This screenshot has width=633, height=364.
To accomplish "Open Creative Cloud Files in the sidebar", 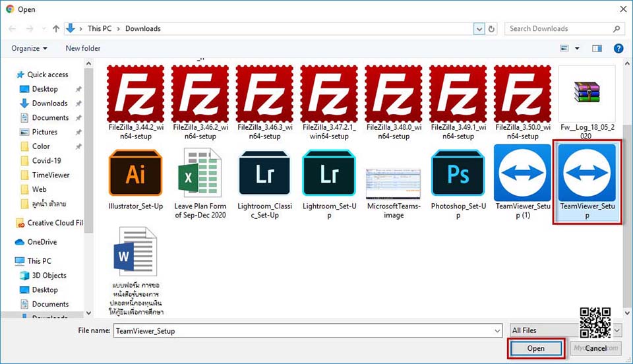I will (x=49, y=223).
